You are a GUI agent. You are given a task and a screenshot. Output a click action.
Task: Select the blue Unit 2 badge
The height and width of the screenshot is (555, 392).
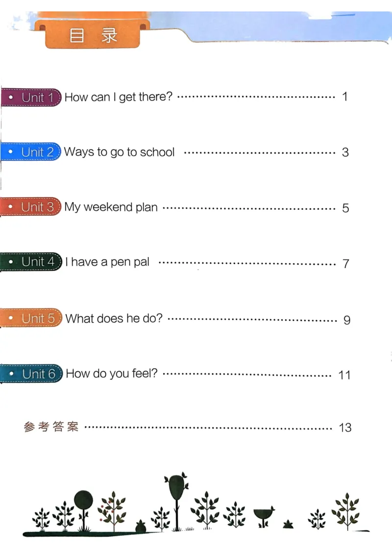coord(32,152)
